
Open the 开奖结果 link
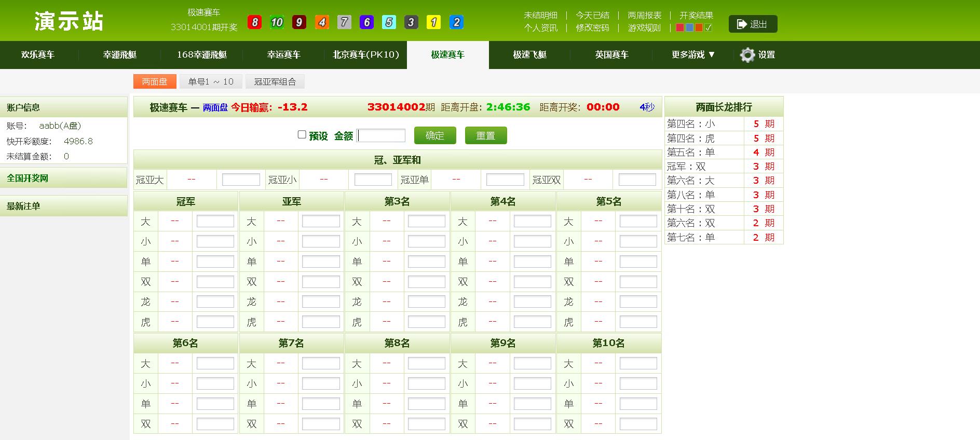pos(696,15)
